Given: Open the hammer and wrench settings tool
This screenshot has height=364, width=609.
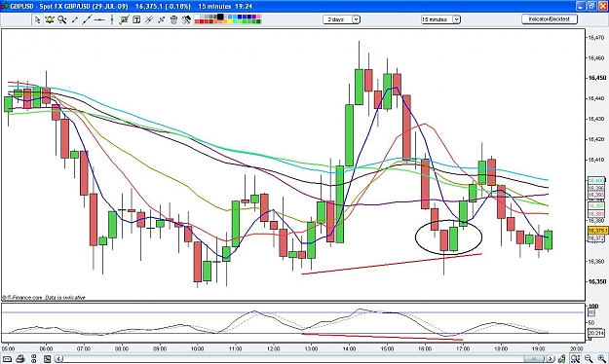Looking at the screenshot, I should 186,19.
